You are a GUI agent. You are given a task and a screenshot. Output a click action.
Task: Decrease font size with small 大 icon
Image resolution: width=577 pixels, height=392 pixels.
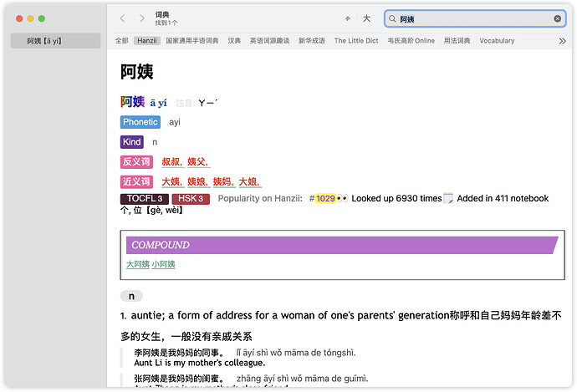[348, 18]
